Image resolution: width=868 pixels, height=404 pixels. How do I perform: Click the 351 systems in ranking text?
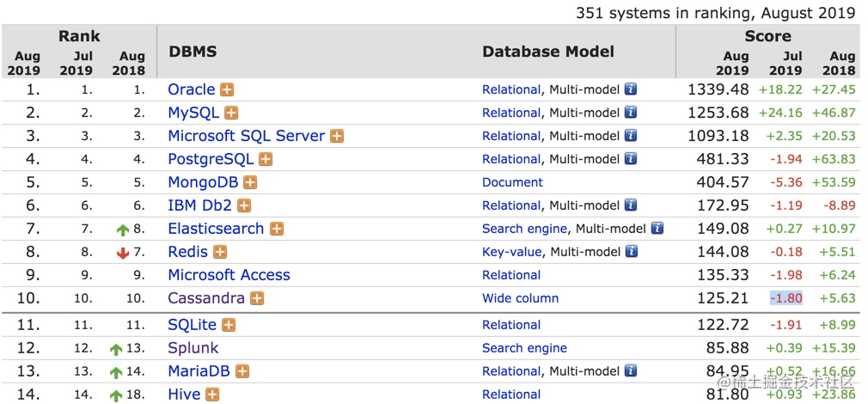click(716, 13)
